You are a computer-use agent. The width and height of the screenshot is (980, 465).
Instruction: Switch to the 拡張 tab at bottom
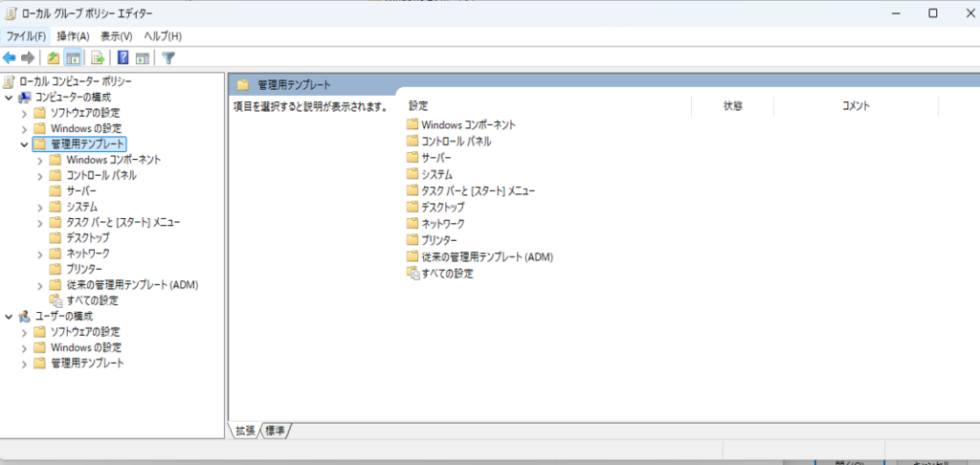click(245, 432)
